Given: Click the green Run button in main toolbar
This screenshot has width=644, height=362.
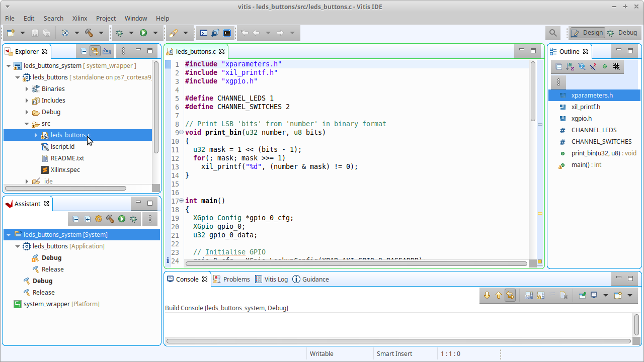Looking at the screenshot, I should point(143,33).
